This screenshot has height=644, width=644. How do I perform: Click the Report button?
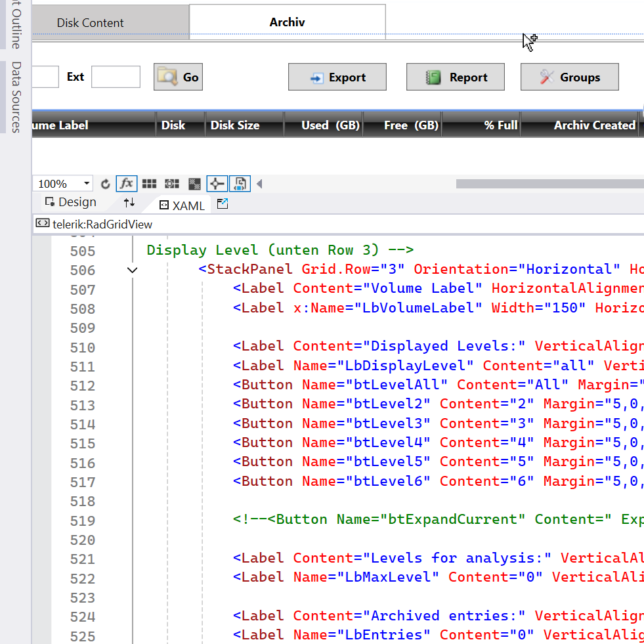[x=456, y=77]
